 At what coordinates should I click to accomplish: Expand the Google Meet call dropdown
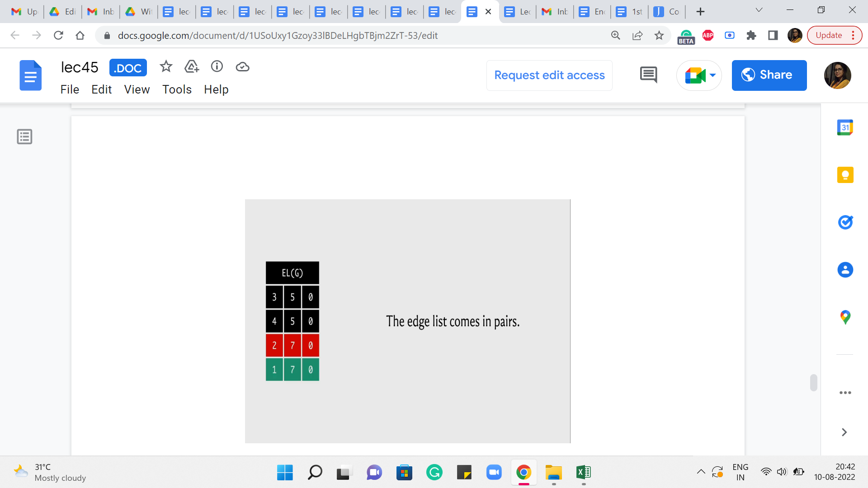(x=713, y=75)
